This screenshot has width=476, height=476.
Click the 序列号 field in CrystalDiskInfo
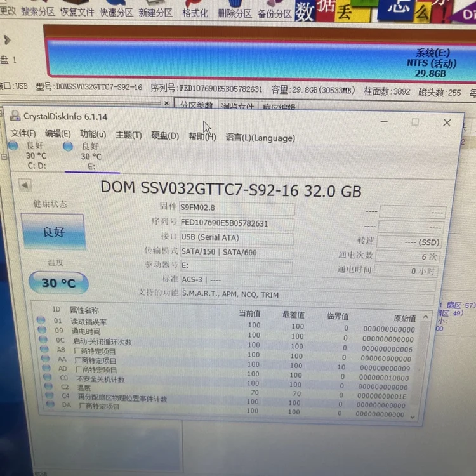point(237,223)
